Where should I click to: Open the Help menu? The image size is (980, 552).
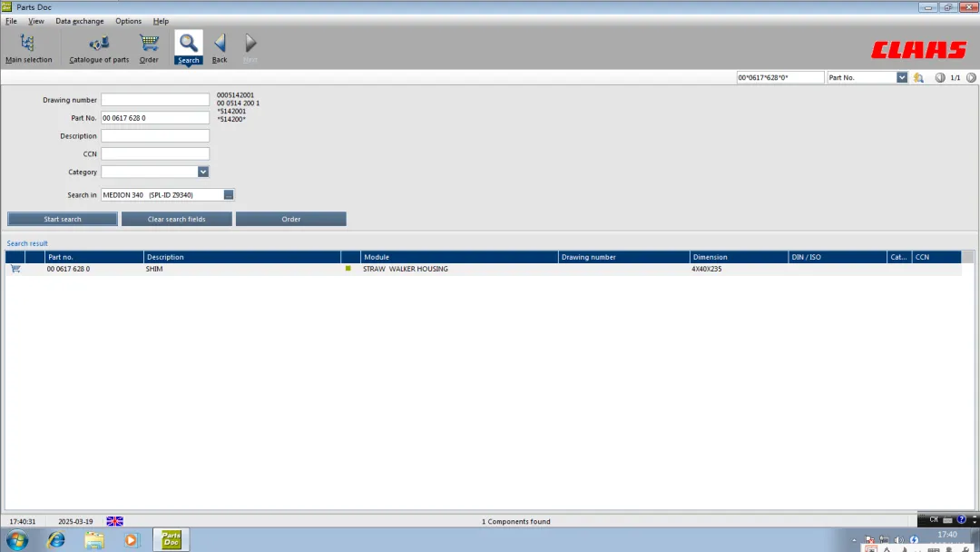click(x=161, y=21)
